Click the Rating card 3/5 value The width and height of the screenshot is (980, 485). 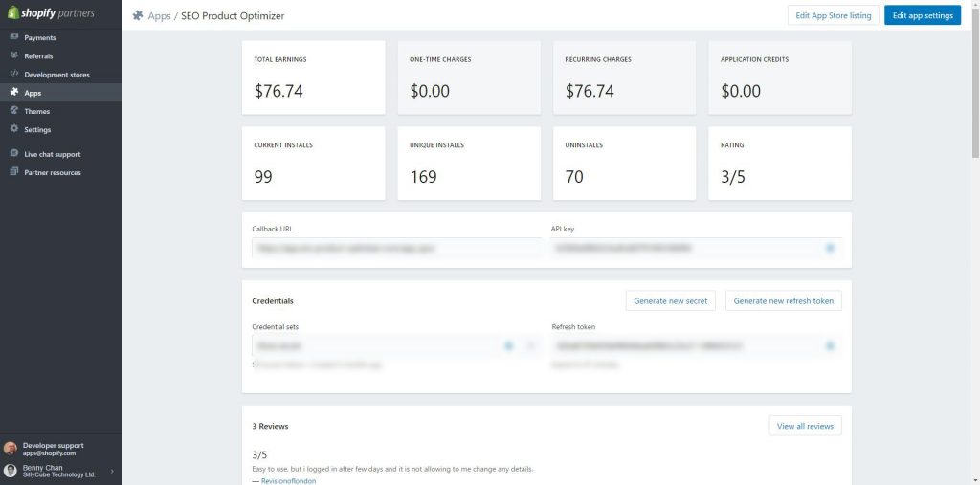click(x=733, y=177)
